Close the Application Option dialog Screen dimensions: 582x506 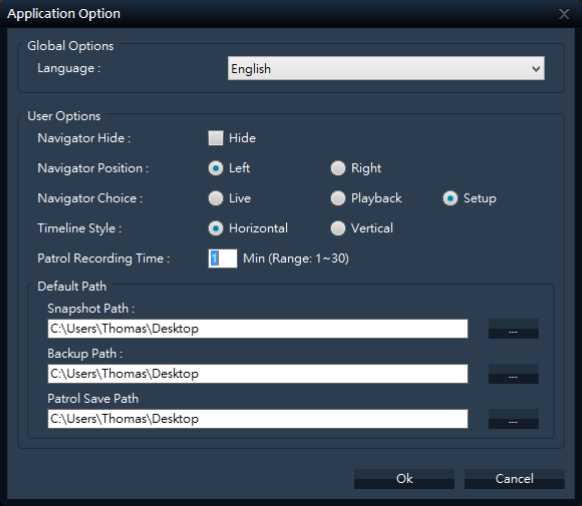point(564,14)
